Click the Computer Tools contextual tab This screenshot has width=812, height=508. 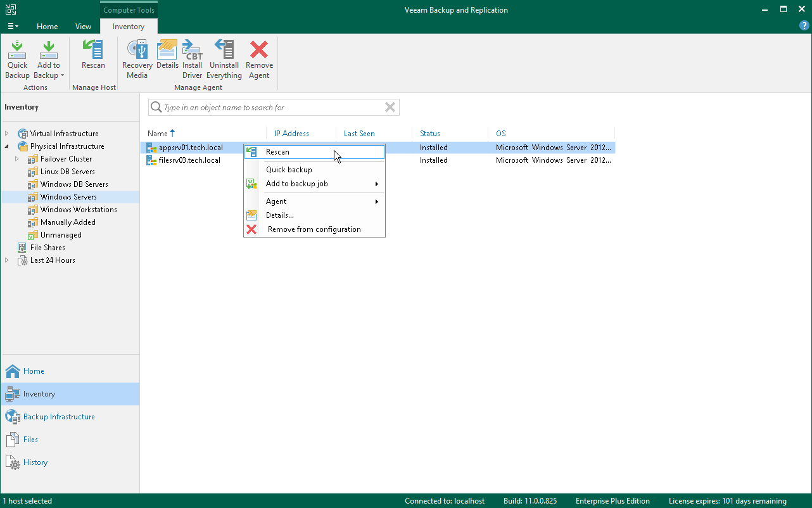(129, 10)
